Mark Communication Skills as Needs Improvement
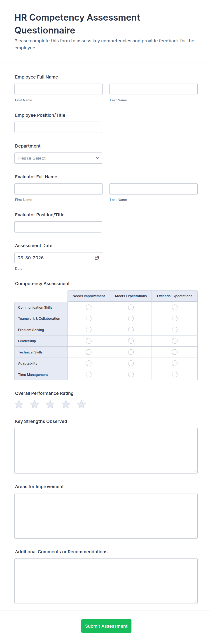 (89, 307)
